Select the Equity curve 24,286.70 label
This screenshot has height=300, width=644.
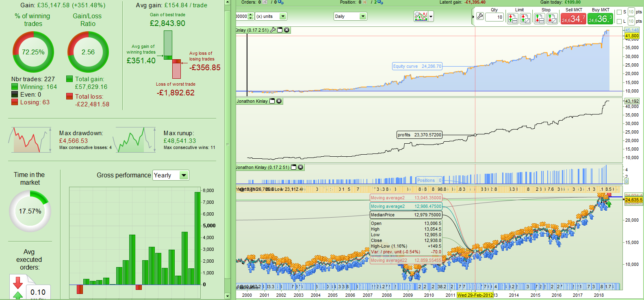click(417, 66)
